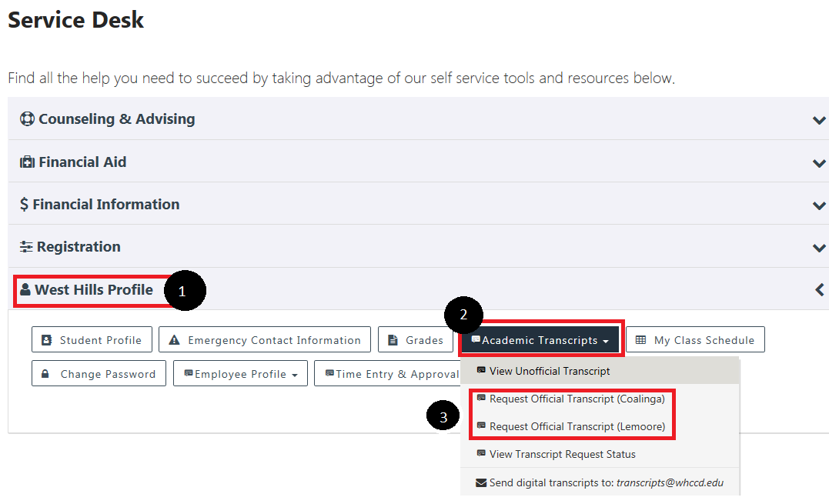The image size is (829, 504).
Task: Click the table grid icon in My Class Schedule
Action: coord(640,340)
